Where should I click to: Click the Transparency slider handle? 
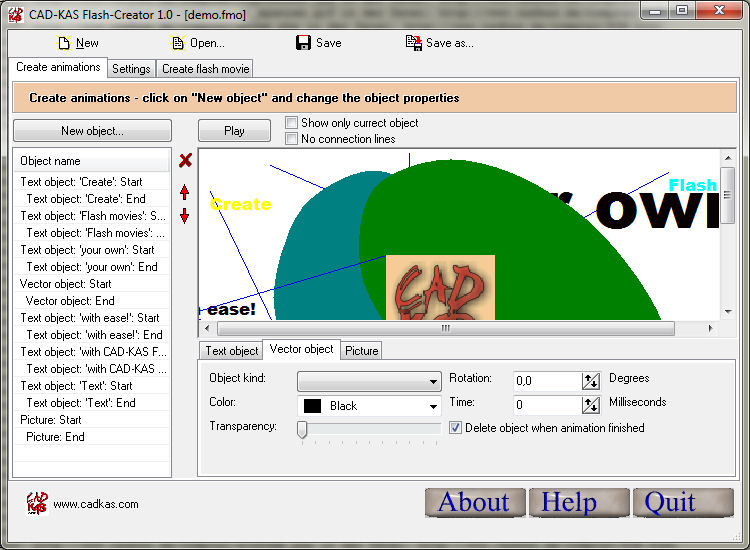(x=302, y=429)
